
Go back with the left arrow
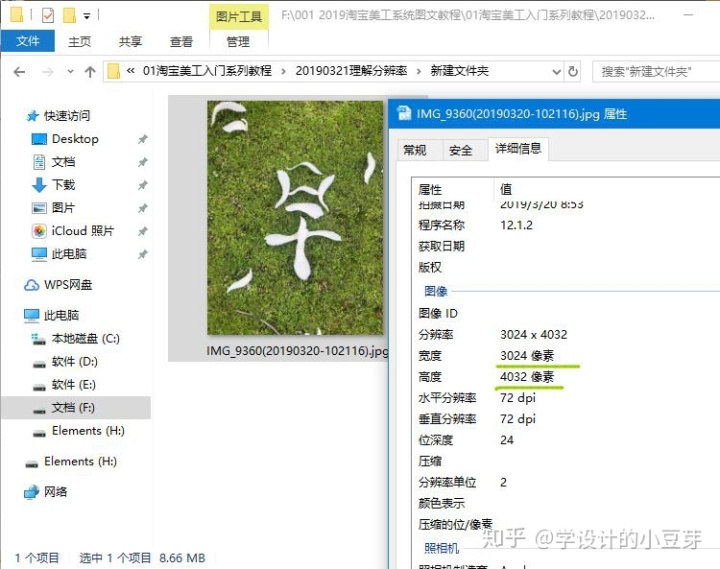19,72
